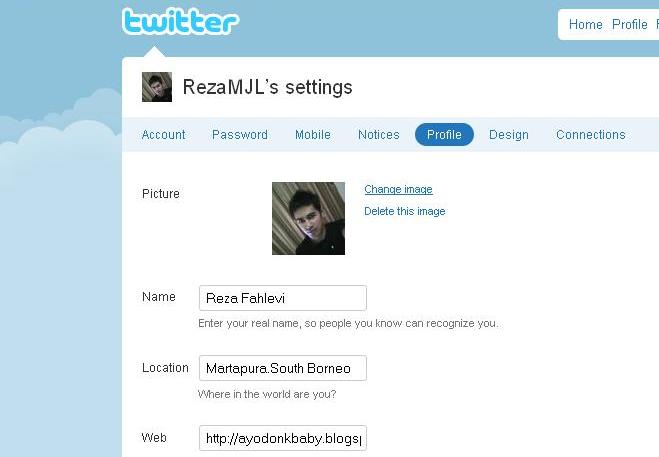Select the Mobile tab
Viewport: 659px width, 457px height.
coord(312,135)
